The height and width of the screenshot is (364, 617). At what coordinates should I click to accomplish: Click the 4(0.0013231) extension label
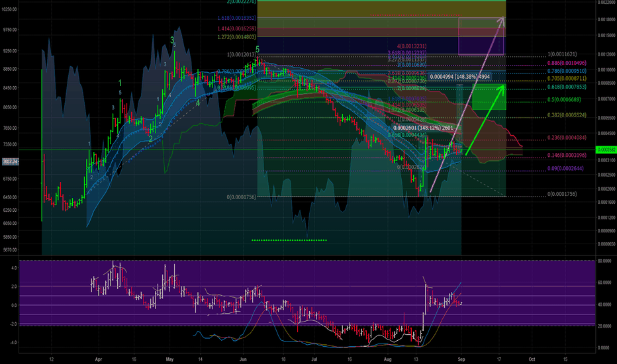[412, 46]
